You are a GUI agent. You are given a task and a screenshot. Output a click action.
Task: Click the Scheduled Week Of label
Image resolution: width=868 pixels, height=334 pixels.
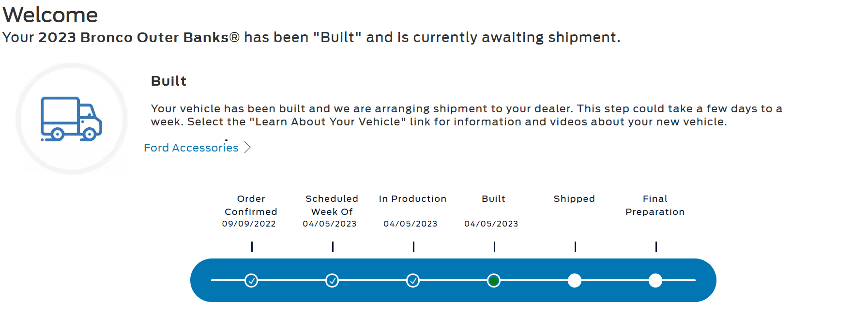pos(332,205)
